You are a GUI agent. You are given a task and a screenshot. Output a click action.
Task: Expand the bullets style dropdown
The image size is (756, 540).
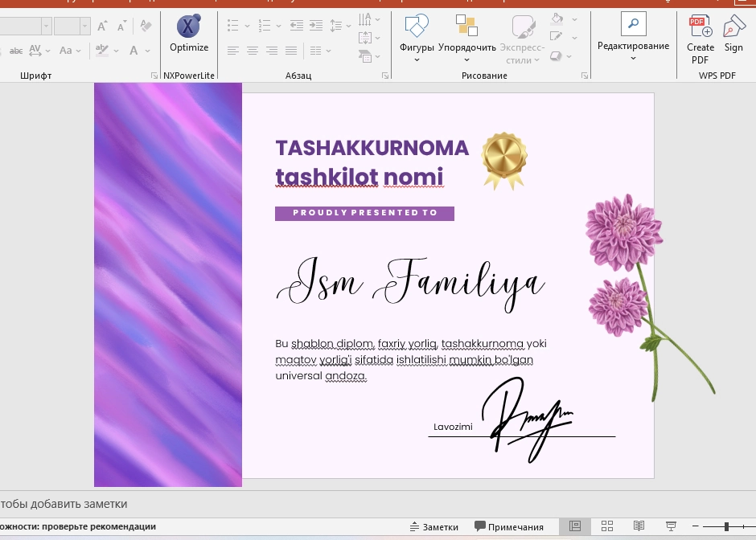247,26
